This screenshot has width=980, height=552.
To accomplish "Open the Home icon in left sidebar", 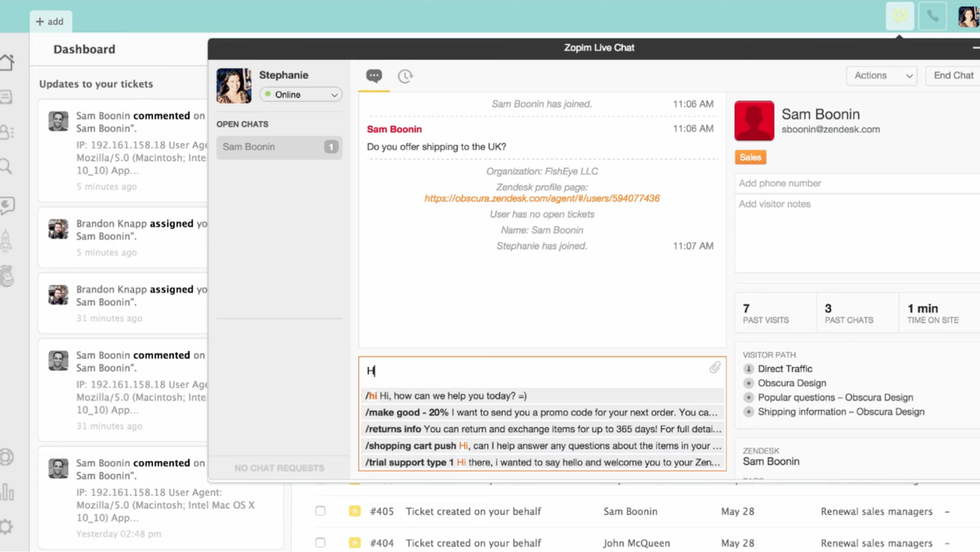I will click(x=7, y=63).
